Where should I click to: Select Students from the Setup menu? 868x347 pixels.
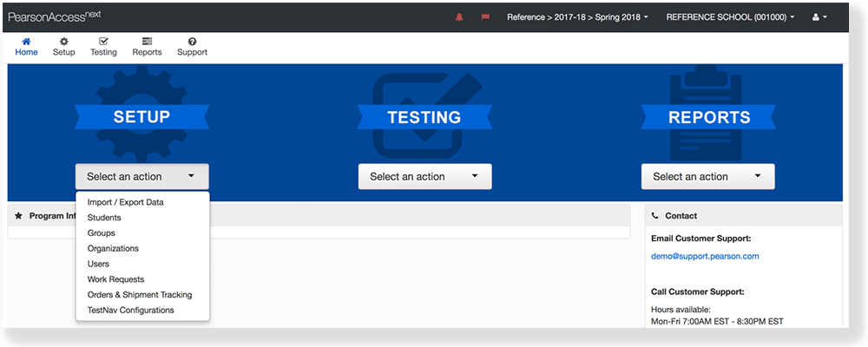104,218
